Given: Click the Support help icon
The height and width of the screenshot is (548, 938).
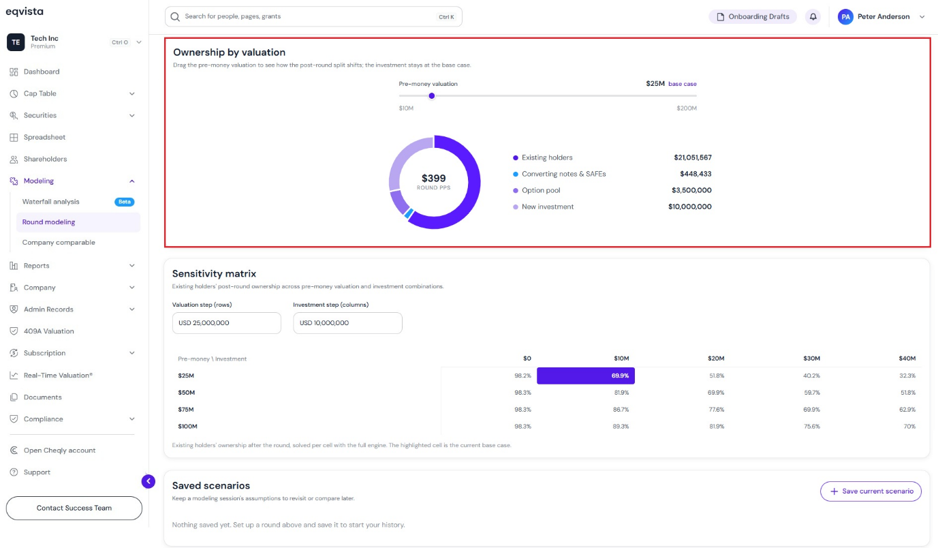Looking at the screenshot, I should [14, 472].
